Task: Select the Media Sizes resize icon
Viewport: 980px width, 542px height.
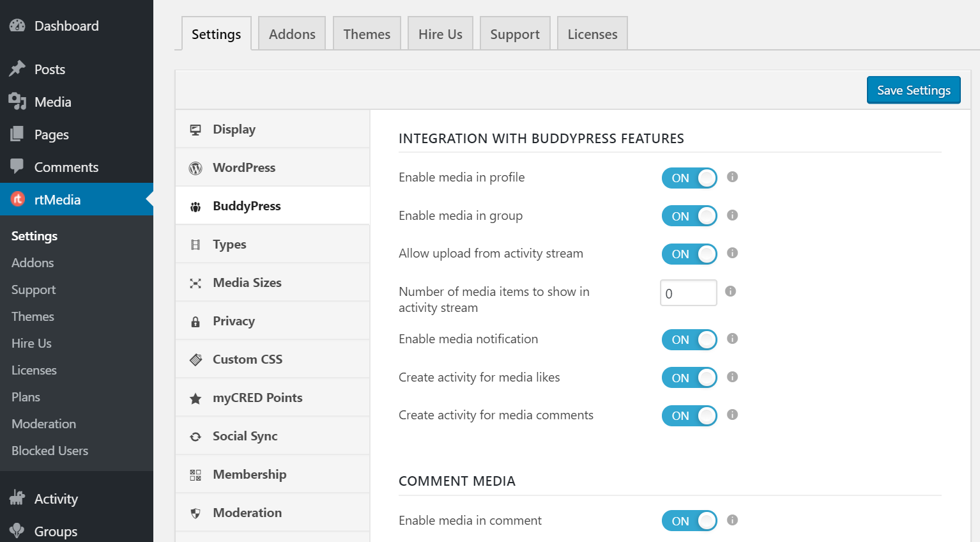Action: 195,283
